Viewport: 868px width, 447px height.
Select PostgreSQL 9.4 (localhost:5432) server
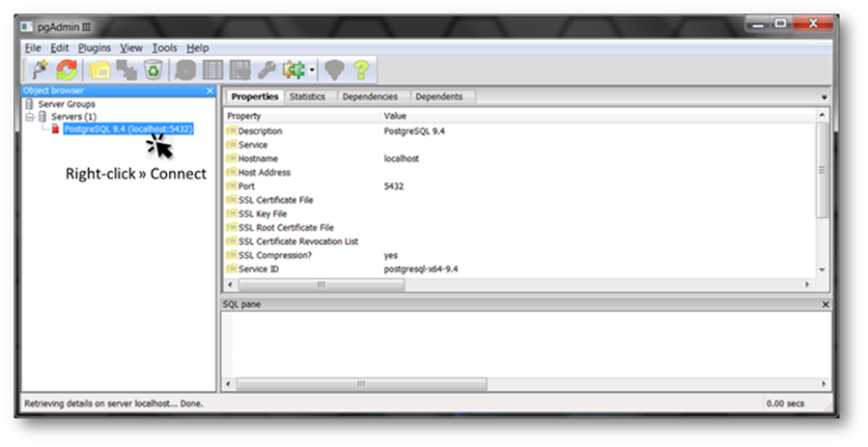(128, 128)
